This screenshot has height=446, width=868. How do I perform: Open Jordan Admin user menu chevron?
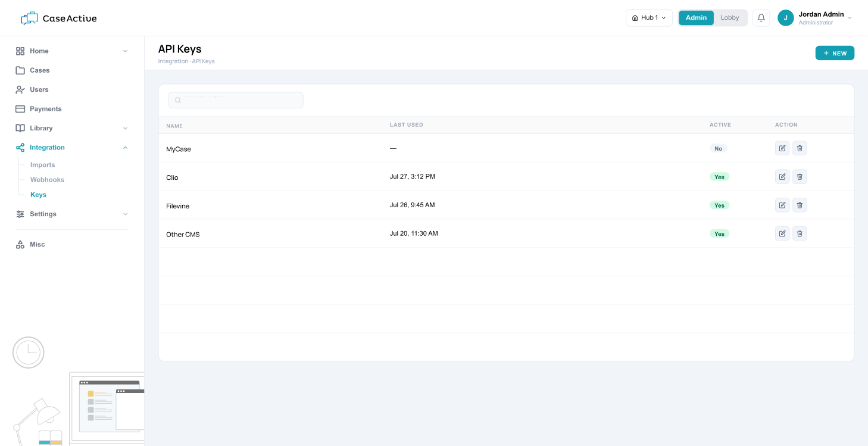click(850, 18)
